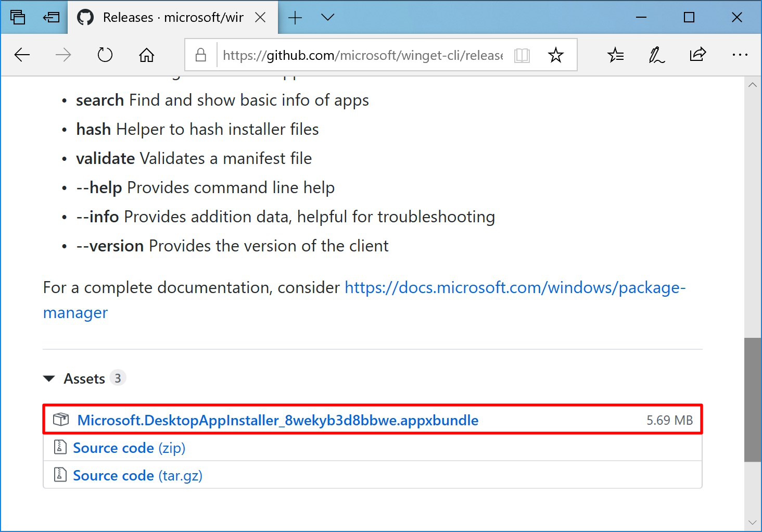The image size is (762, 532).
Task: Click the 'search' command text
Action: (x=100, y=100)
